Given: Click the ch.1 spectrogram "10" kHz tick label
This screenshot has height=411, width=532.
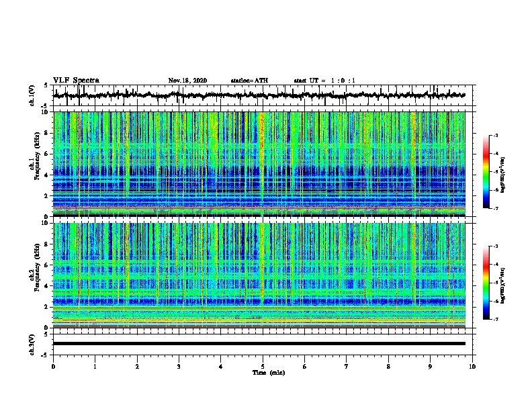Looking at the screenshot, I should pyautogui.click(x=46, y=112).
